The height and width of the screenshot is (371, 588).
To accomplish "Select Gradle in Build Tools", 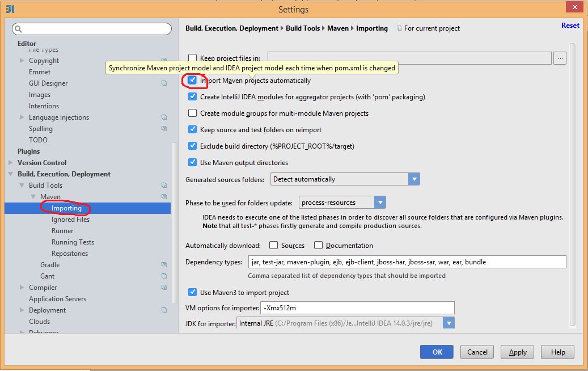I will pyautogui.click(x=50, y=264).
